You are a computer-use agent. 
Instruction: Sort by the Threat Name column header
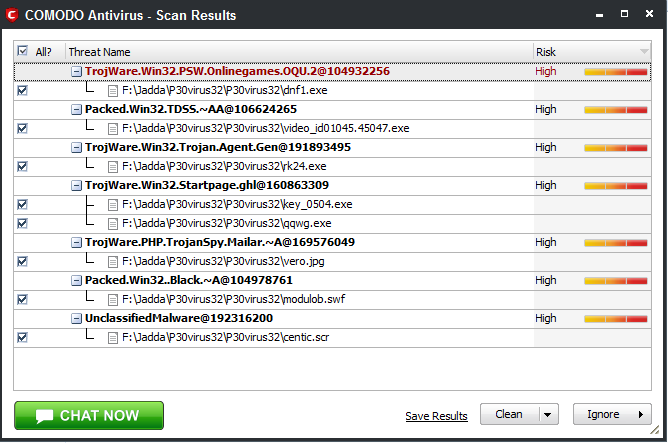pyautogui.click(x=299, y=52)
